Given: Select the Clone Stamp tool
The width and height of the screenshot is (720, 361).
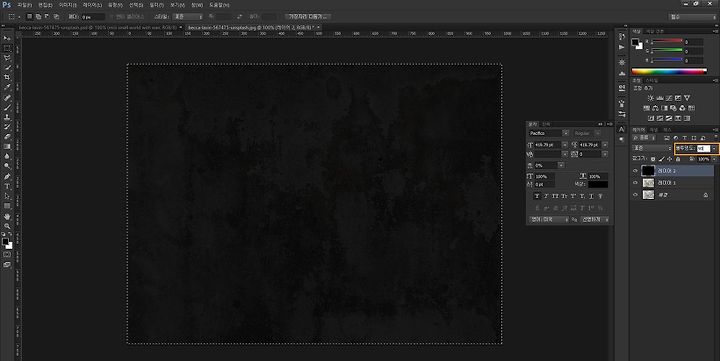Looking at the screenshot, I should 7,117.
